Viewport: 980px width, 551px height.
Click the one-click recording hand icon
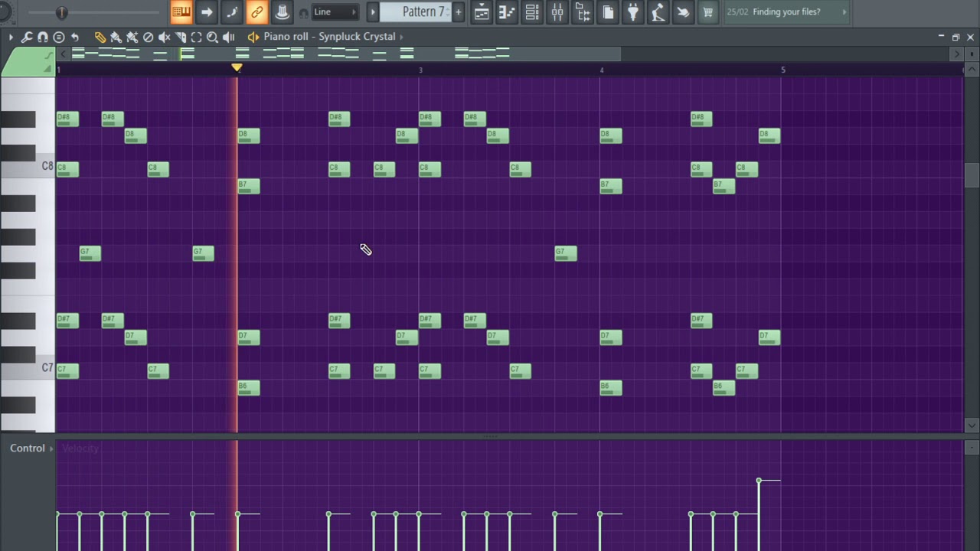(x=683, y=11)
